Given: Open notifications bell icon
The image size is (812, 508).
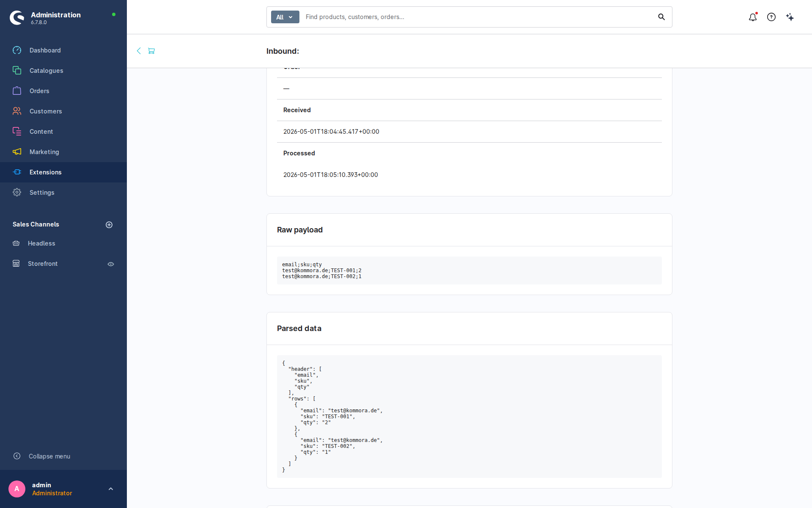Looking at the screenshot, I should tap(753, 17).
